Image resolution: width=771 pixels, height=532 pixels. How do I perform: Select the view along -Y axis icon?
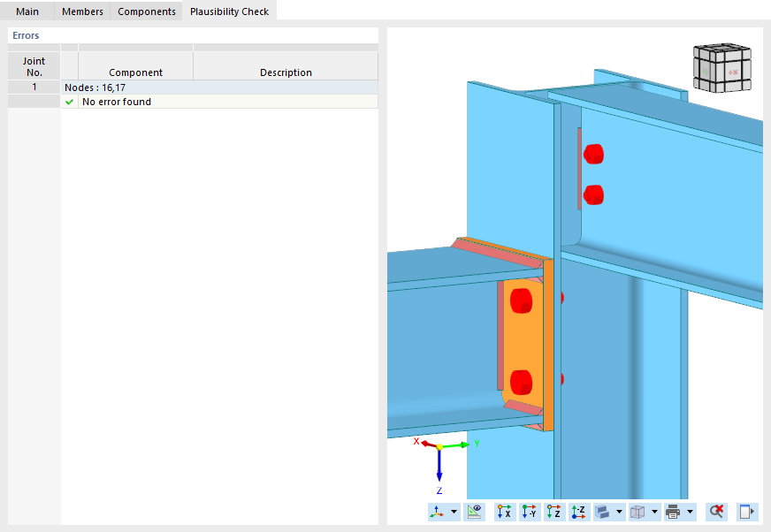coord(529,512)
